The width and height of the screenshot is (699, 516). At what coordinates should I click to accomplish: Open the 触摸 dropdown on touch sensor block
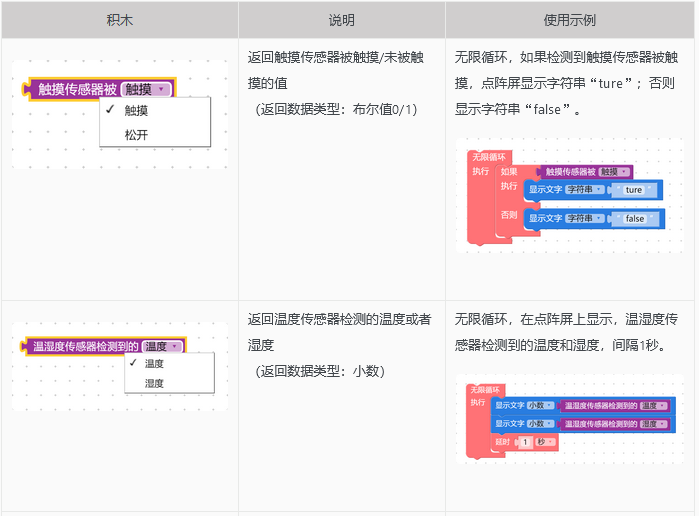point(146,89)
